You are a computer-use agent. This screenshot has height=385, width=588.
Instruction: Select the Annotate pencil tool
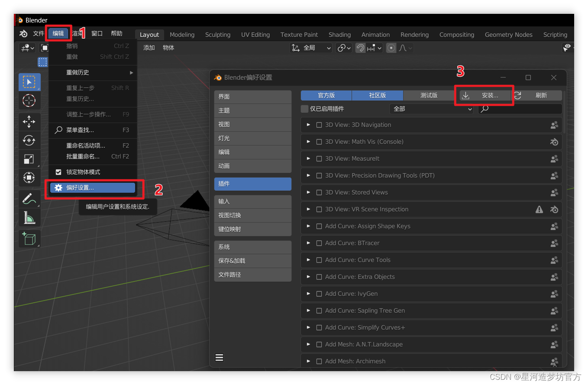point(29,199)
